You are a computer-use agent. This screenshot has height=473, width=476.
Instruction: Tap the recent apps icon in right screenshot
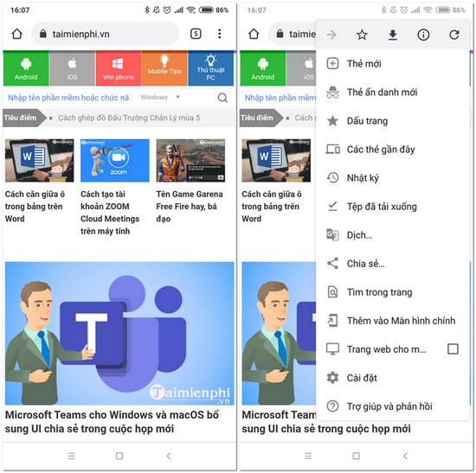point(308,456)
